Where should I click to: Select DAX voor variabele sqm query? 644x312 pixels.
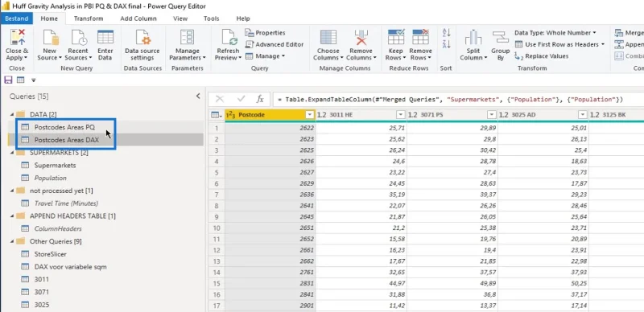pyautogui.click(x=70, y=267)
